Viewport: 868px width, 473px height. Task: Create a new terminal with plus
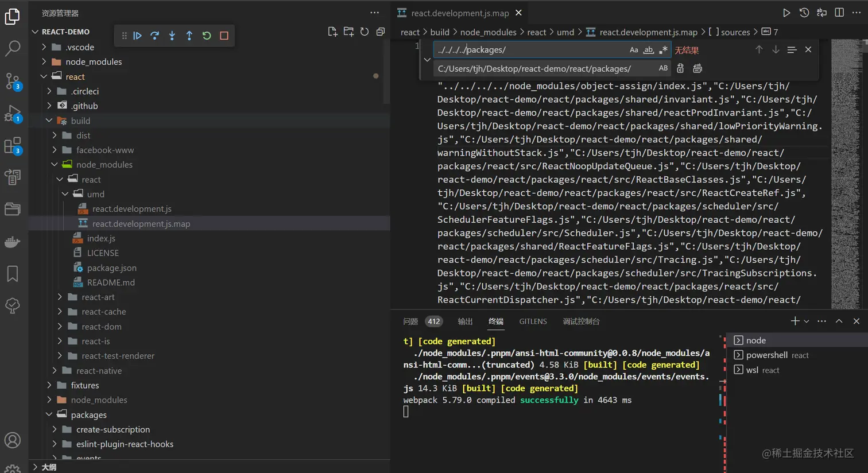[x=795, y=321]
